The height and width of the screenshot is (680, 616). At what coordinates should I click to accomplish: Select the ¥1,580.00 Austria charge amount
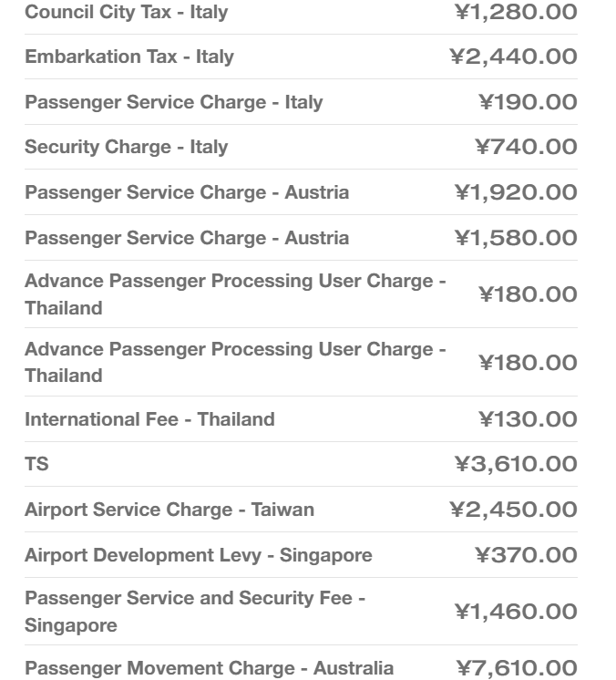pos(516,238)
